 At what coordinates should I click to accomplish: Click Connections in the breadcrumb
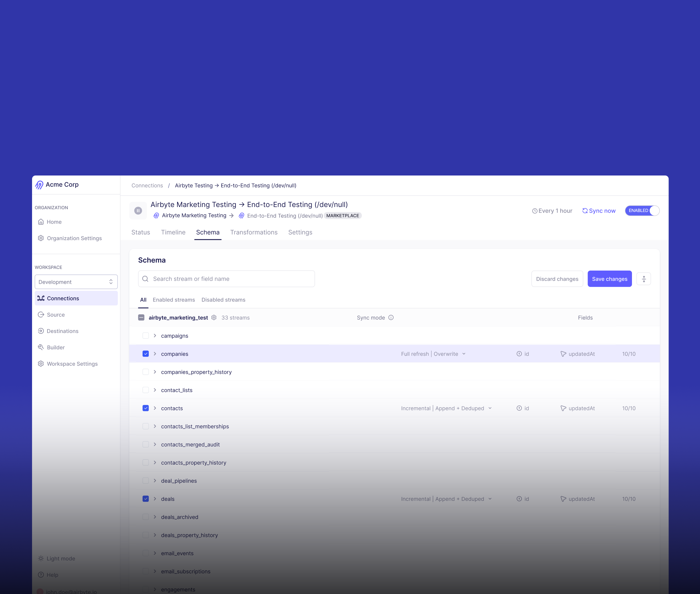point(147,186)
